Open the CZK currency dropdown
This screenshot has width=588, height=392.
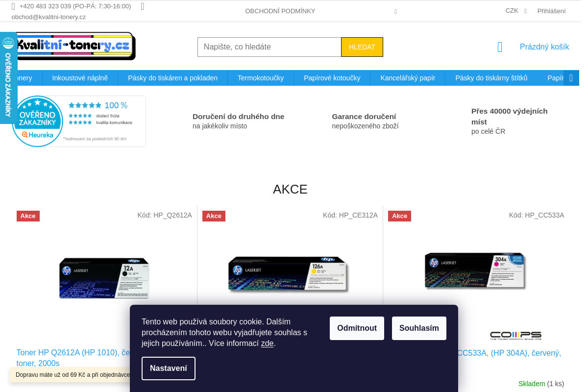[x=516, y=11]
